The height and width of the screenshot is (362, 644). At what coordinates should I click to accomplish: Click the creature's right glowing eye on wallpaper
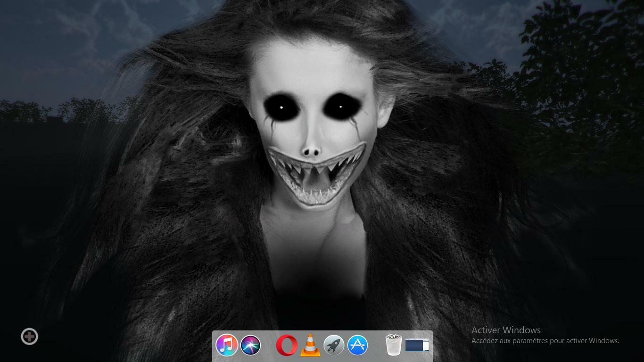tap(340, 107)
